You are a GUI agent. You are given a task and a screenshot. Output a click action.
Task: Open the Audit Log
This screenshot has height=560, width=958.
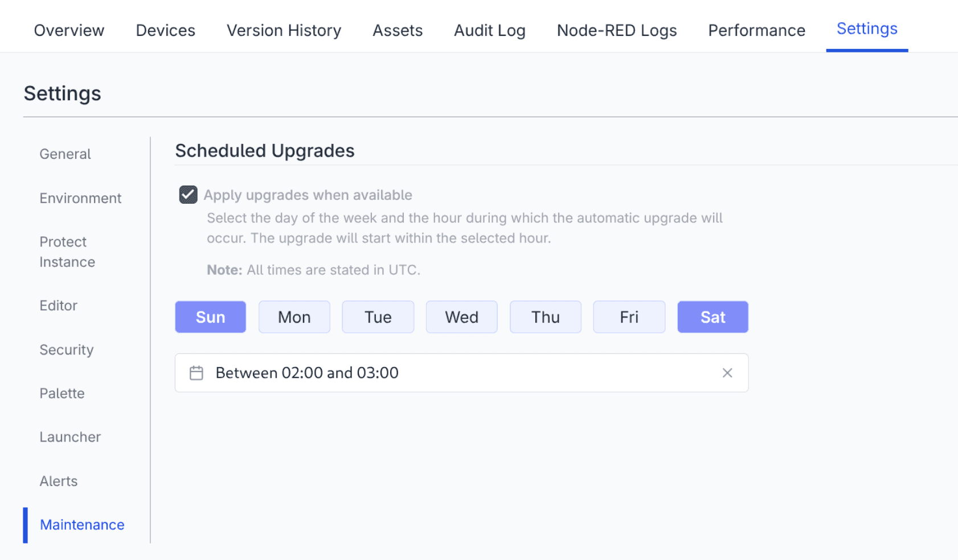(489, 30)
